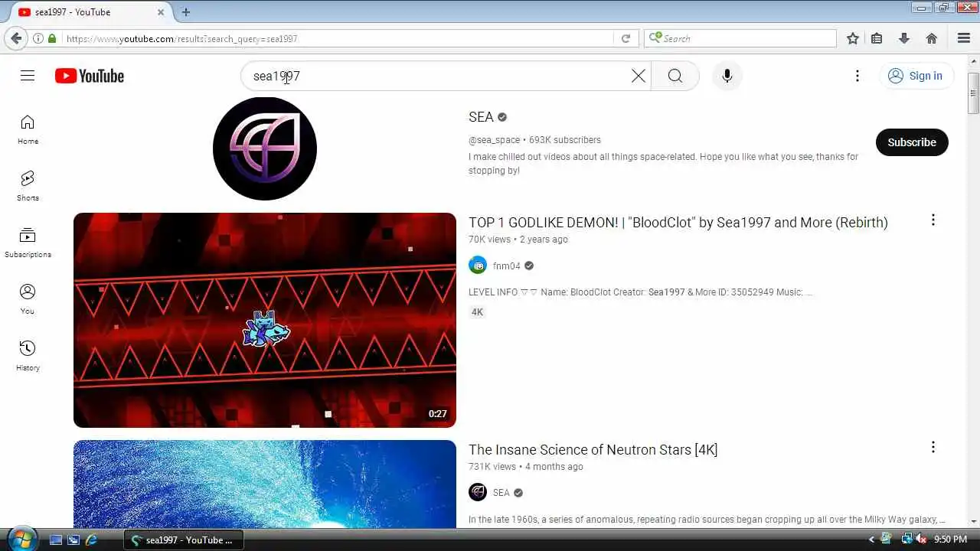
Task: Subscribe to the SEA channel
Action: (912, 142)
